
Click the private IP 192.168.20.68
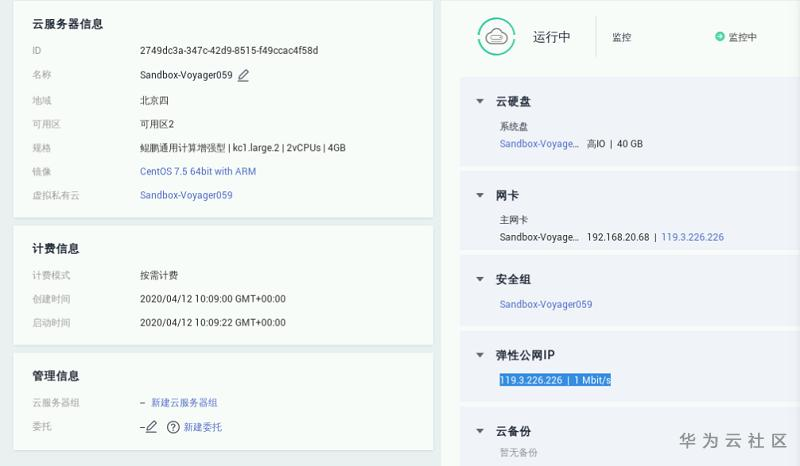click(618, 237)
